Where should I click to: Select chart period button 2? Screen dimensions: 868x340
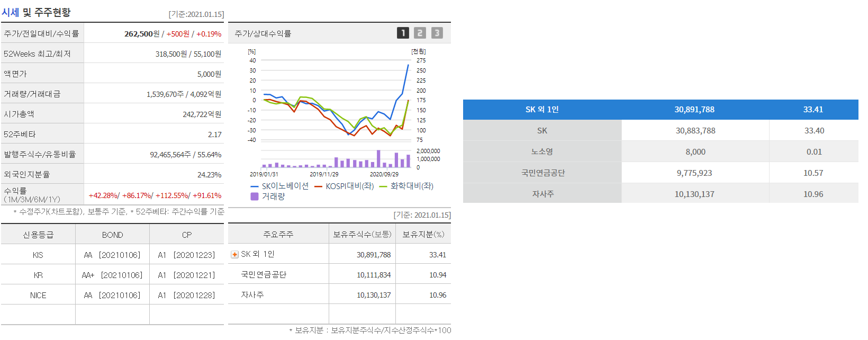pyautogui.click(x=420, y=33)
